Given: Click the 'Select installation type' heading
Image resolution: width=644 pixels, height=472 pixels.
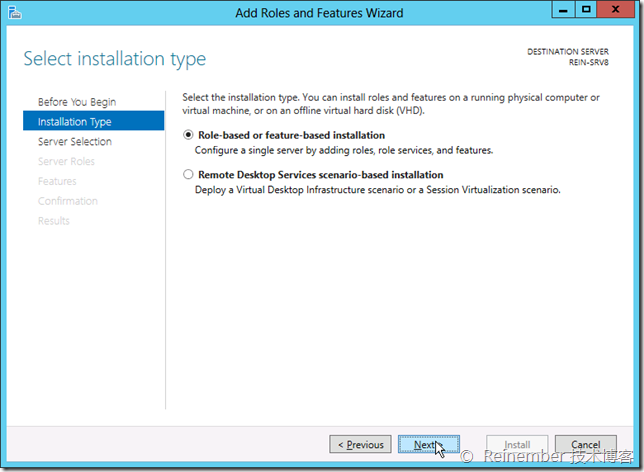Looking at the screenshot, I should click(x=114, y=59).
